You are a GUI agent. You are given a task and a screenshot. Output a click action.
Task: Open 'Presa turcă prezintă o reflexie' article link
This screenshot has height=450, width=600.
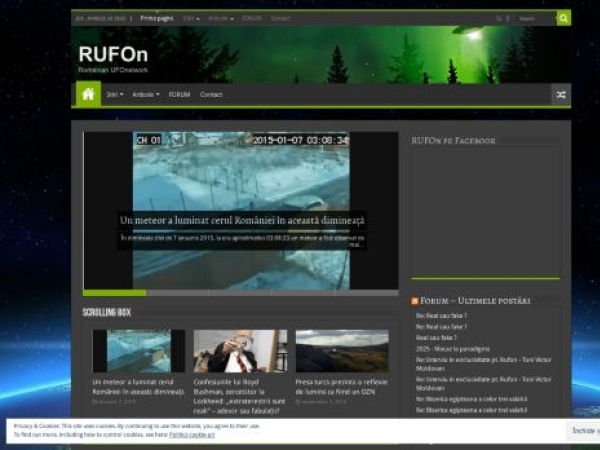pyautogui.click(x=341, y=387)
